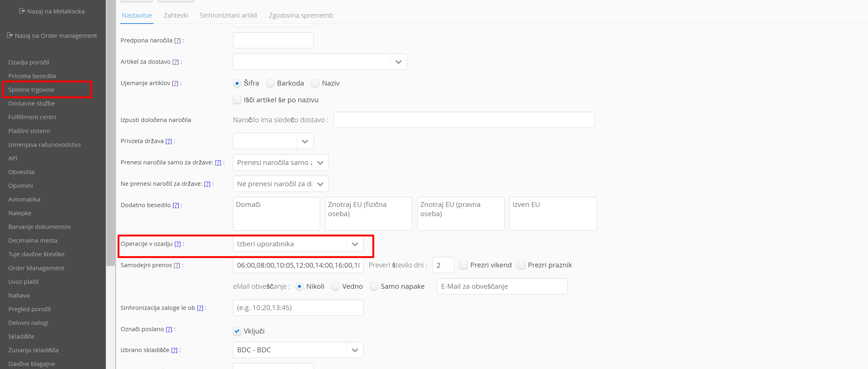The image size is (868, 369).
Task: Open Spletne trgovine in the sidebar
Action: [31, 90]
